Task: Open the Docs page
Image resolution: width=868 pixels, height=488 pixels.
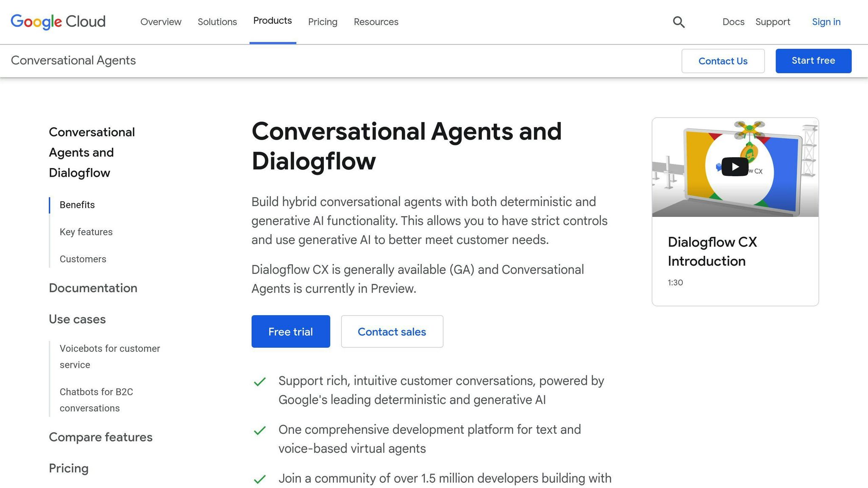Action: click(x=733, y=22)
